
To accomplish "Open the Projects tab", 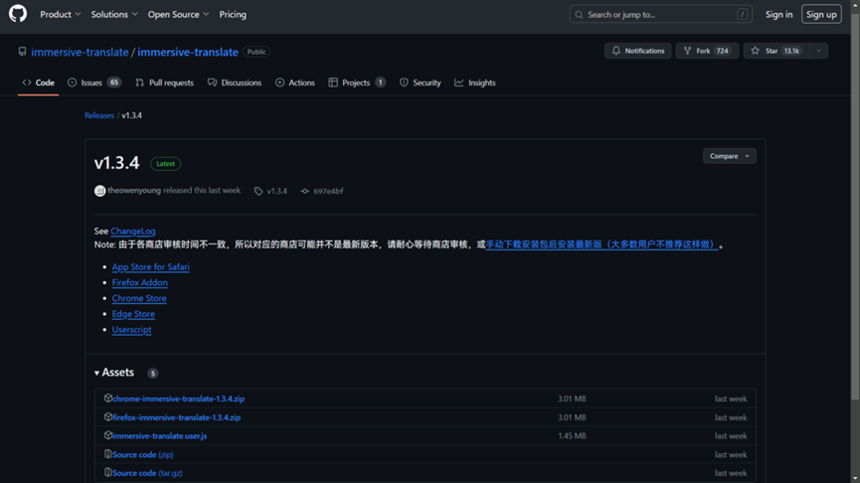I will [357, 83].
